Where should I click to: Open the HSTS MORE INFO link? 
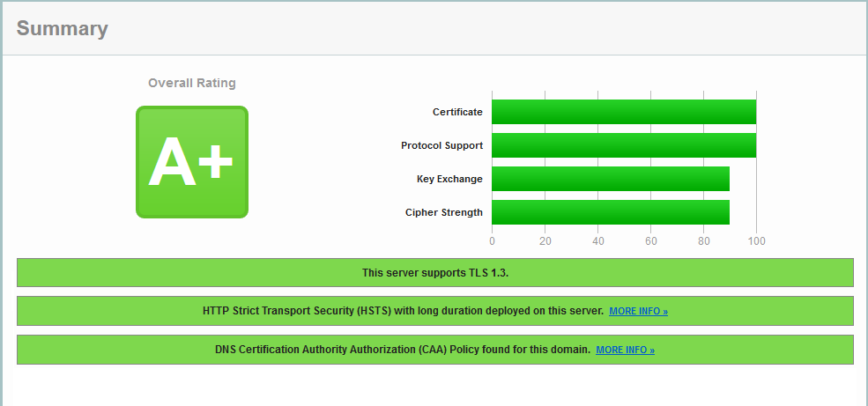pos(638,312)
